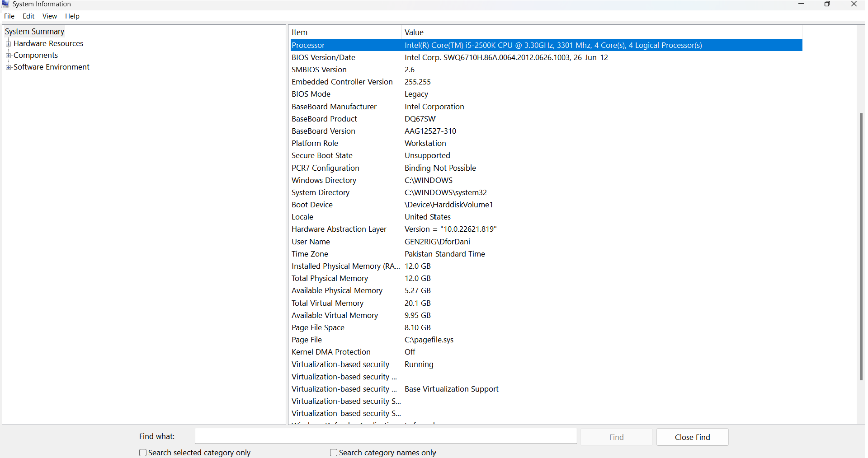Select the Components tree item
Screen dimensions: 868x458
[36, 55]
